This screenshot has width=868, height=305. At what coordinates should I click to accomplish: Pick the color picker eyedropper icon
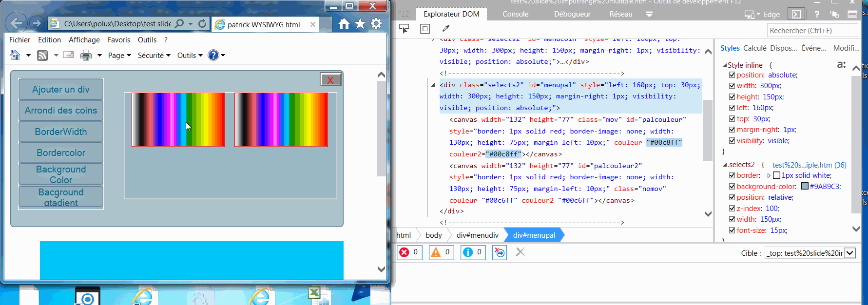[446, 28]
